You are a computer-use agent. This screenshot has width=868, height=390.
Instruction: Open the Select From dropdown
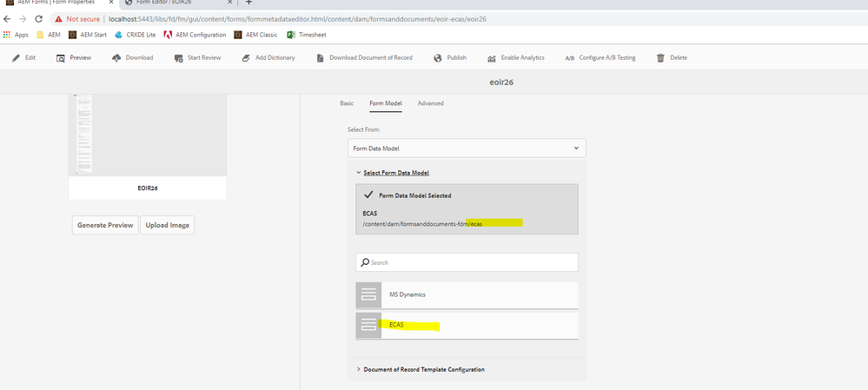click(467, 149)
